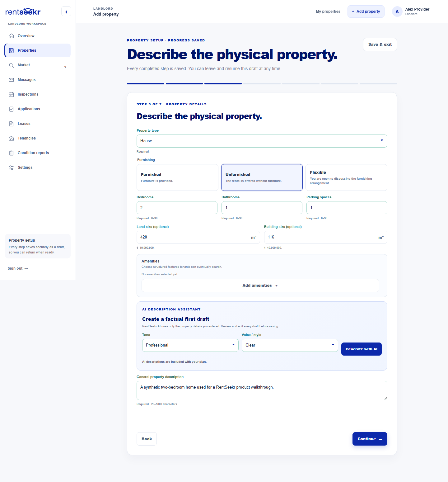Click the Sign out link
Image resolution: width=448 pixels, height=482 pixels.
click(18, 268)
